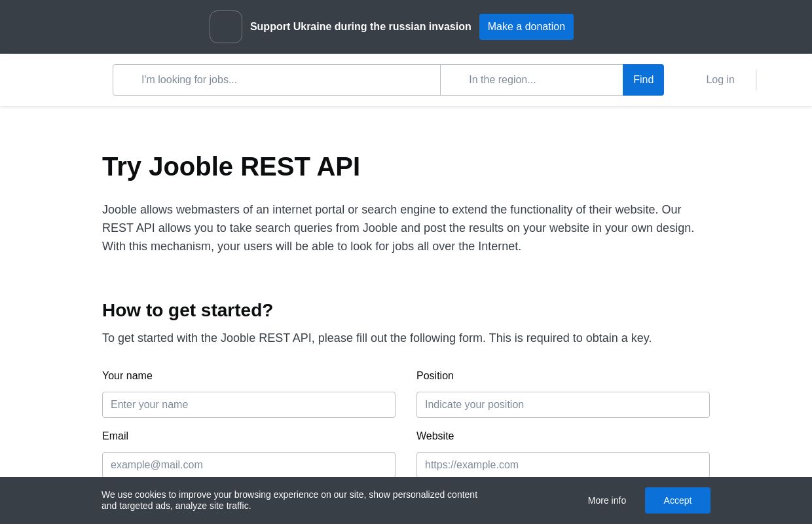Click the "How to get started?" heading

point(187,310)
